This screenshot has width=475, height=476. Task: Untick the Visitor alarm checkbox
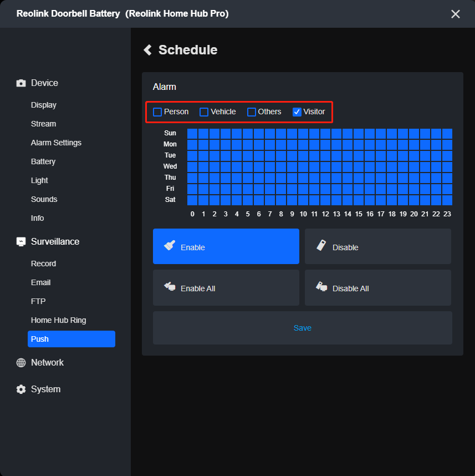[x=297, y=112]
